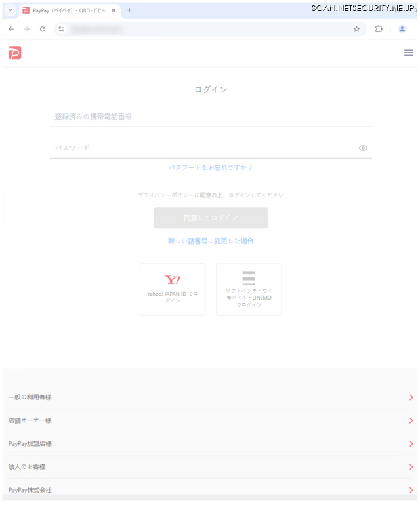Image resolution: width=420 pixels, height=505 pixels.
Task: Click the PayPay logo in the page header
Action: point(15,52)
